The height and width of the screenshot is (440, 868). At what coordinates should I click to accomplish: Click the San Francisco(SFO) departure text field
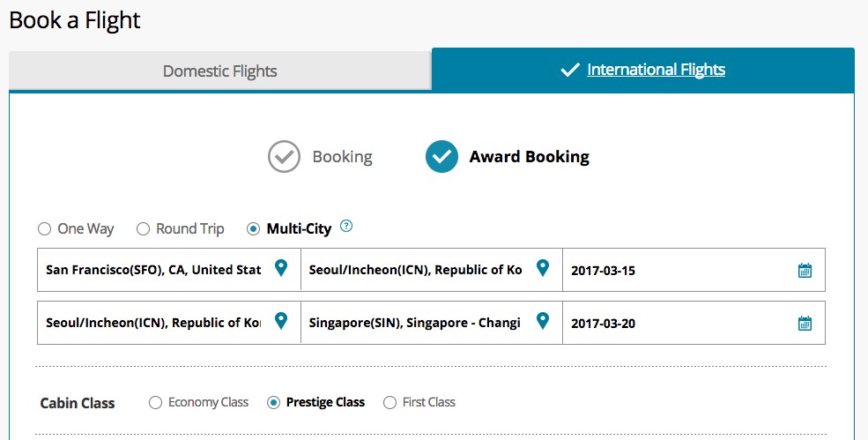click(169, 270)
